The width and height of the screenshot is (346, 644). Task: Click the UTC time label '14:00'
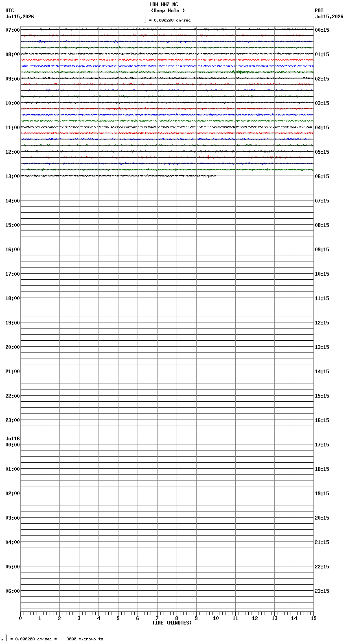[13, 201]
